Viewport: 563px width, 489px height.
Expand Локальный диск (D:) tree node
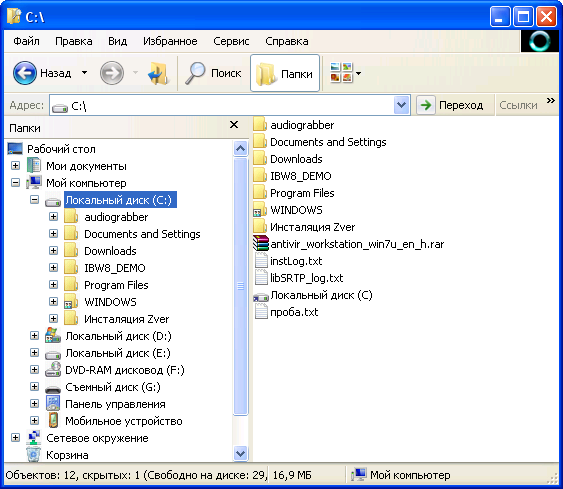click(34, 336)
